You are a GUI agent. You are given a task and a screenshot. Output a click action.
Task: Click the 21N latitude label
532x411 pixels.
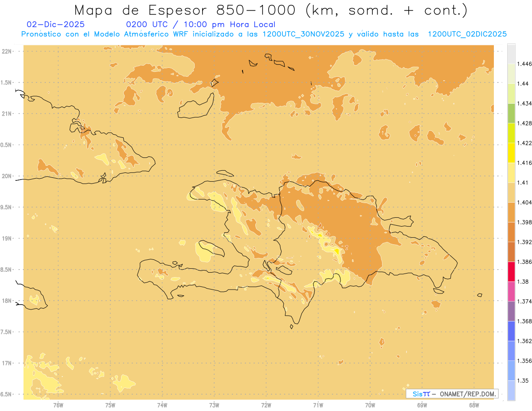[7, 114]
